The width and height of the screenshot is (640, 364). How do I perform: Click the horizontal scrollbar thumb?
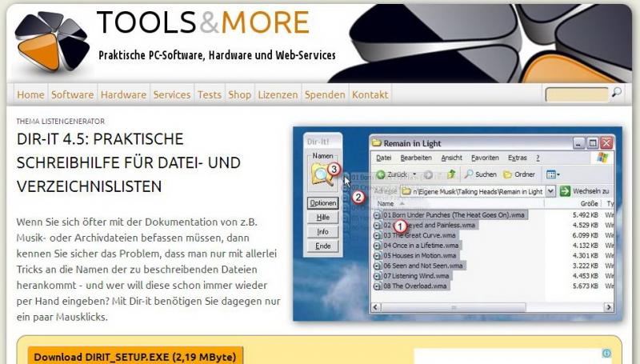pyautogui.click(x=454, y=307)
